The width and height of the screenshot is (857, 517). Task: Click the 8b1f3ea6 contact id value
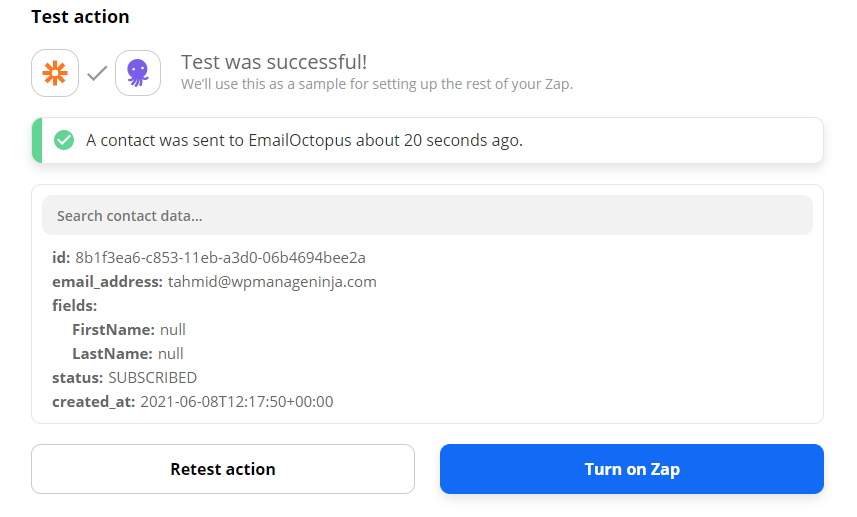(220, 257)
